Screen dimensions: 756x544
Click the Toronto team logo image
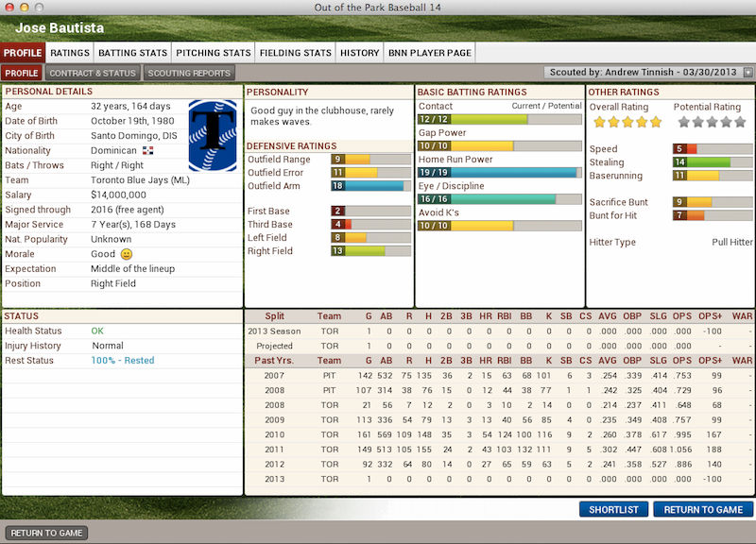pos(213,135)
